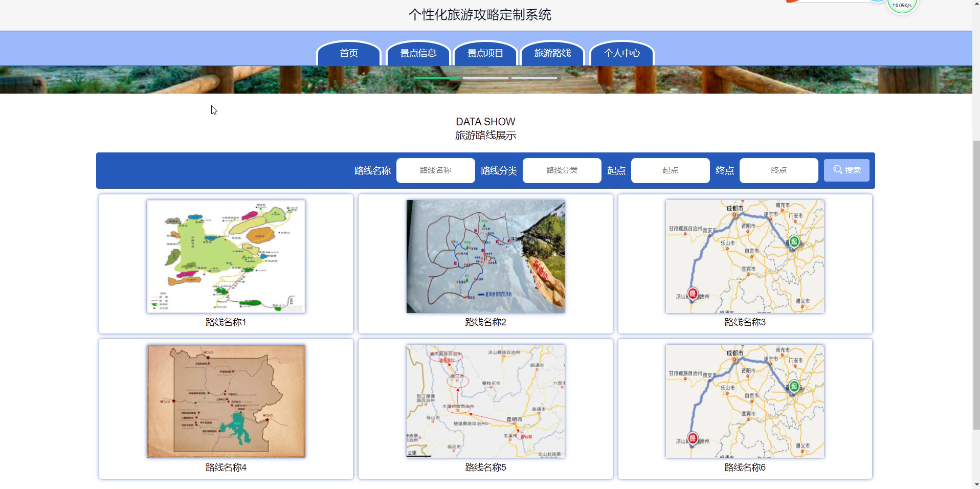Select the third carousel indicator bar
The width and height of the screenshot is (980, 489).
(x=534, y=78)
